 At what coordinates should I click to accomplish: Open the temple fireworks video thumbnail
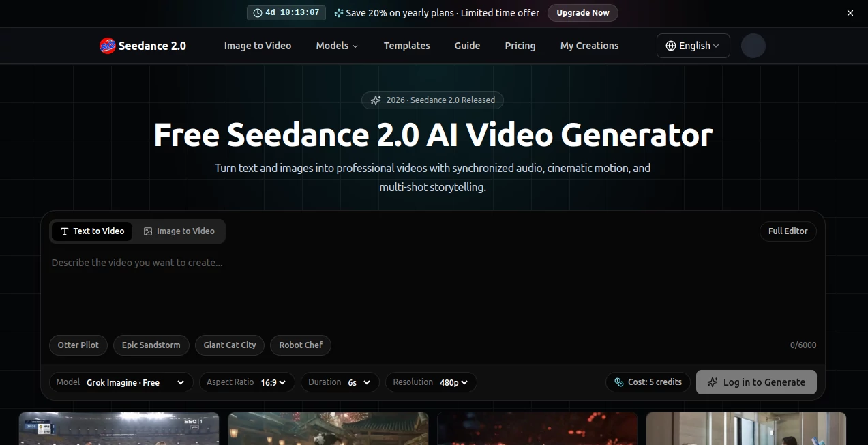pyautogui.click(x=328, y=429)
